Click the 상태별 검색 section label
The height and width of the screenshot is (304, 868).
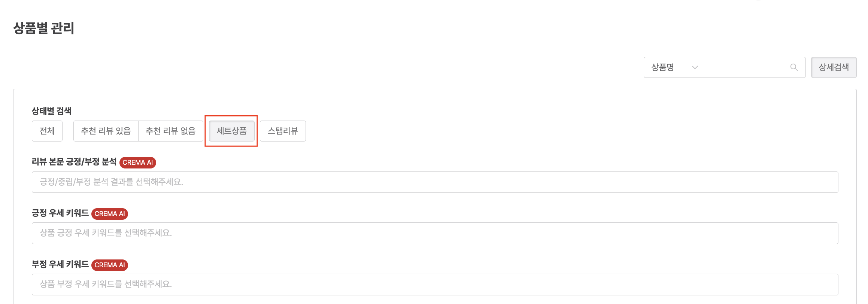point(52,111)
